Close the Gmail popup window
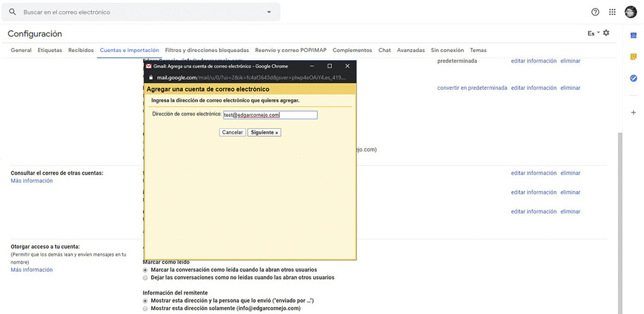Image resolution: width=644 pixels, height=314 pixels. (x=347, y=66)
